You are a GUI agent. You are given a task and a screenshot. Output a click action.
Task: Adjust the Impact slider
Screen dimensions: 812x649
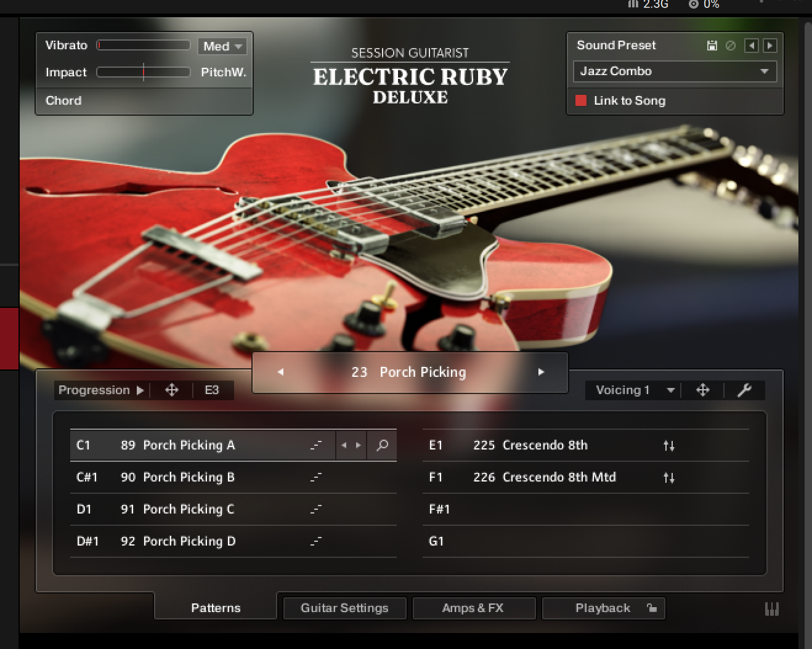point(144,72)
